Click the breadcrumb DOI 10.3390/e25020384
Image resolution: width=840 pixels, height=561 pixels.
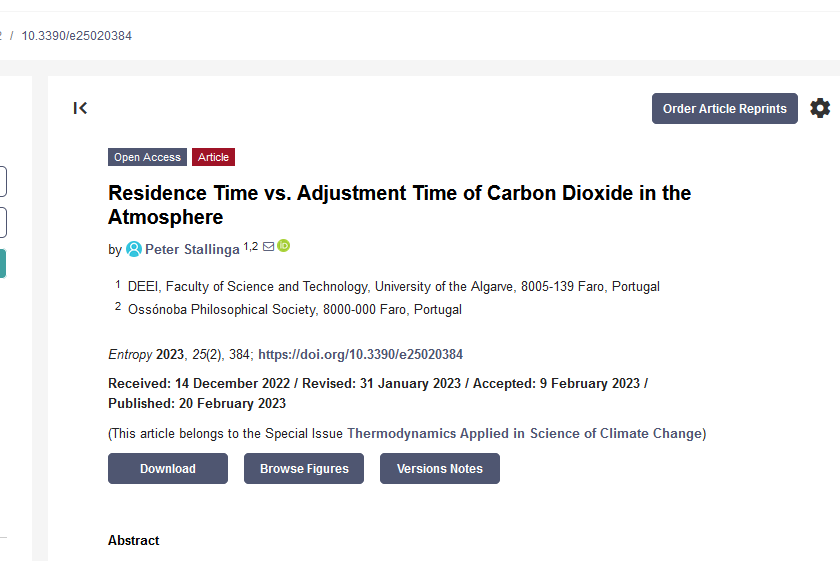click(77, 36)
